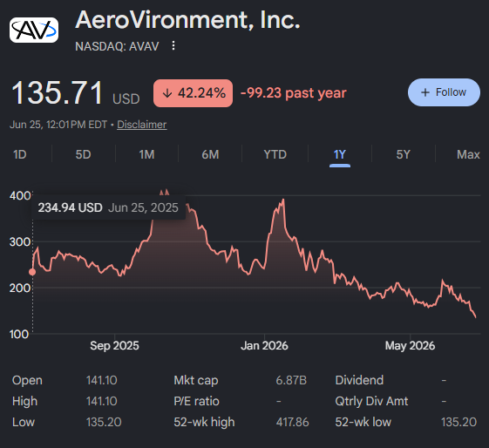Click the 'AeroVironment, Inc.' title

point(187,20)
